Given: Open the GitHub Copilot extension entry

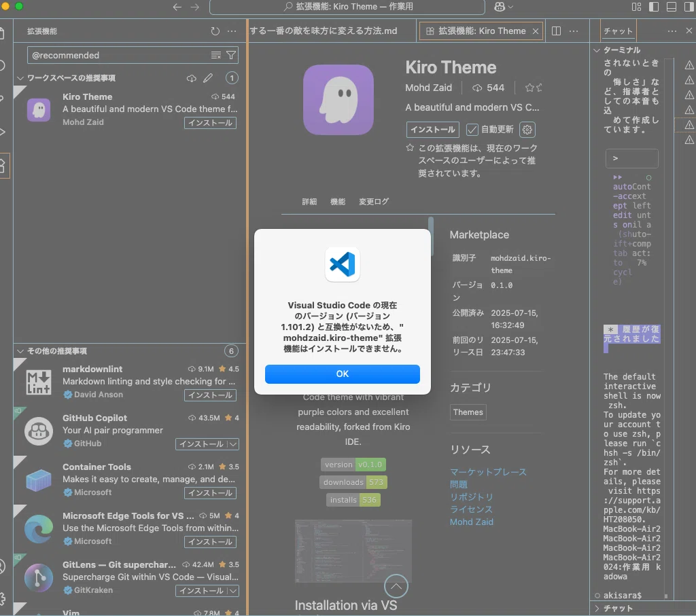Looking at the screenshot, I should 130,431.
